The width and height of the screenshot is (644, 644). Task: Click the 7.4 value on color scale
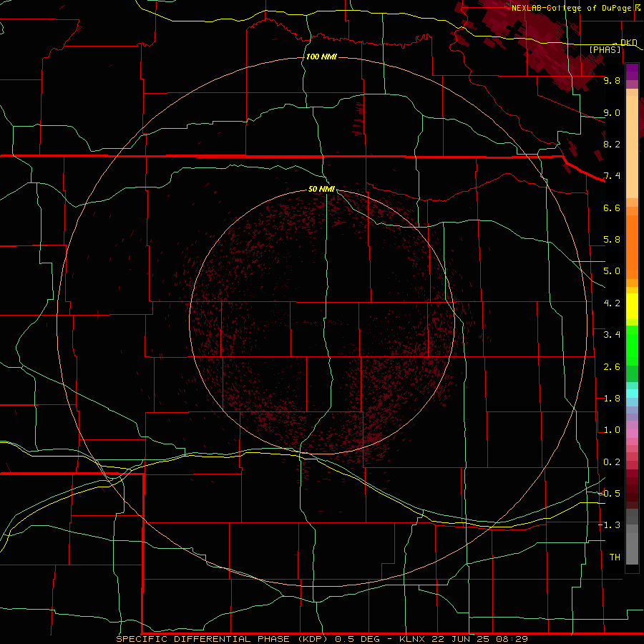(612, 176)
